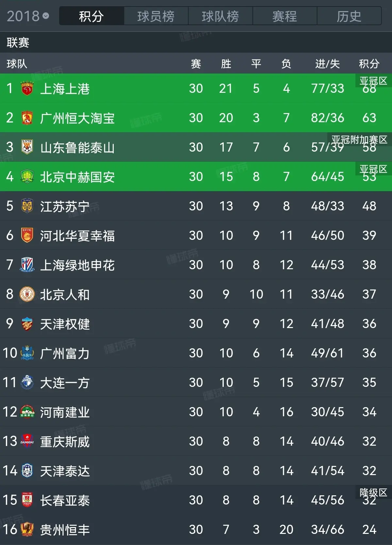
Task: Open the 天津权健 team name
Action: tap(65, 324)
